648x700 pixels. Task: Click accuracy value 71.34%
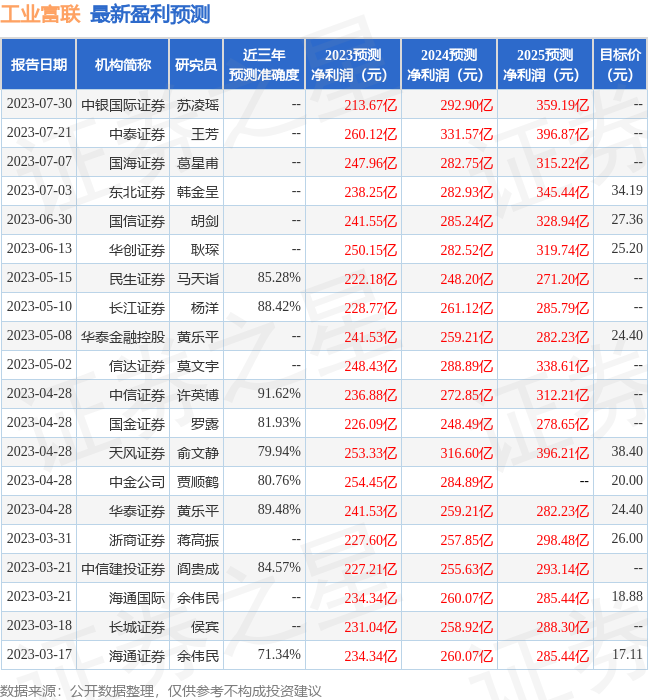[x=279, y=655]
